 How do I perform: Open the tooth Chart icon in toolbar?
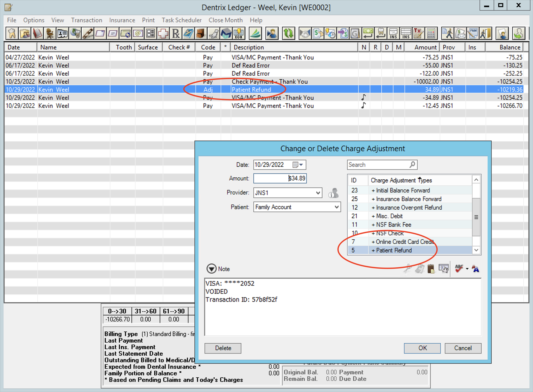coord(12,34)
